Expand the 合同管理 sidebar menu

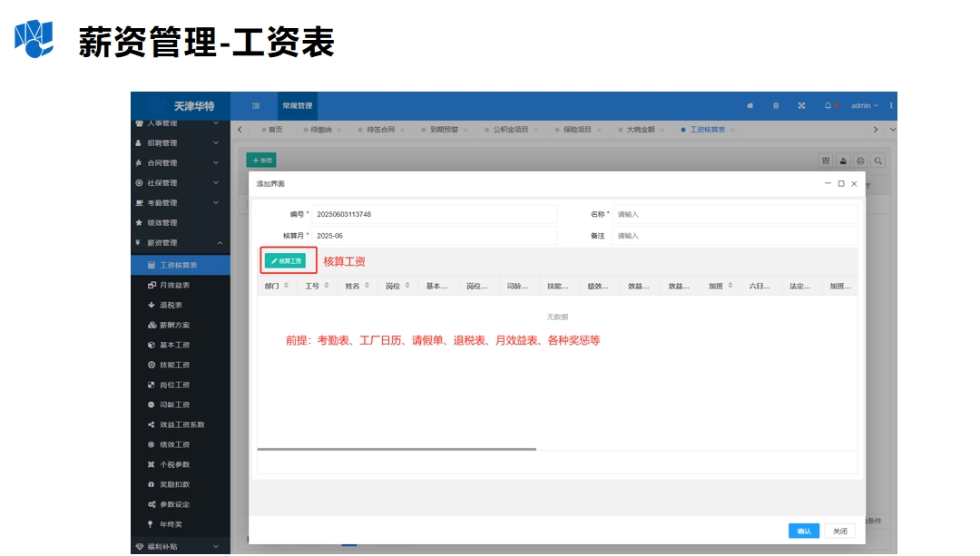point(181,163)
